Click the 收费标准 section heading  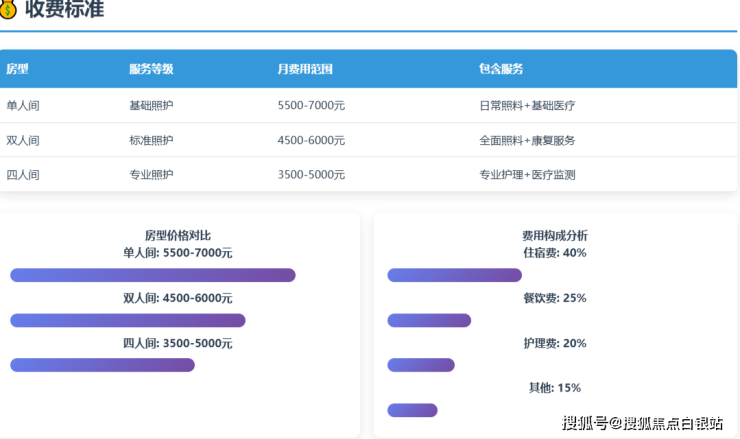64,10
